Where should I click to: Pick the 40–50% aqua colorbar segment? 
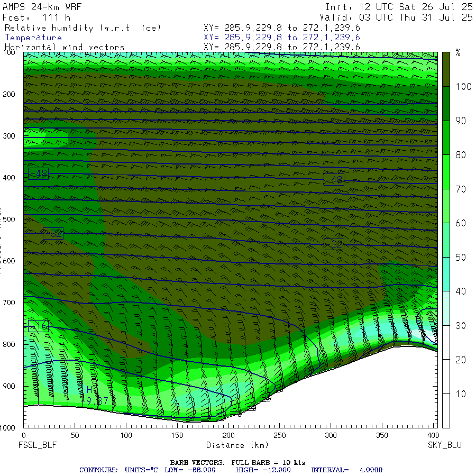pos(446,274)
